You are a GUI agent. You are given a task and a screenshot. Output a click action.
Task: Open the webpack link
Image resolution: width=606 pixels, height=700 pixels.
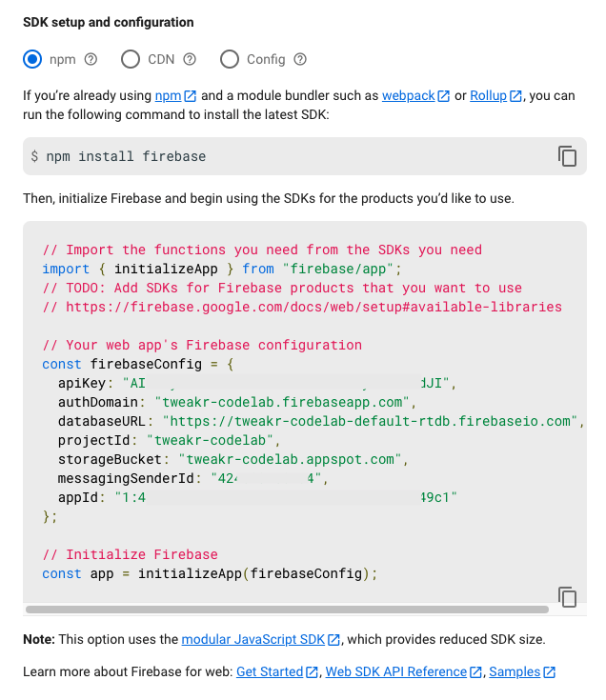tap(408, 95)
